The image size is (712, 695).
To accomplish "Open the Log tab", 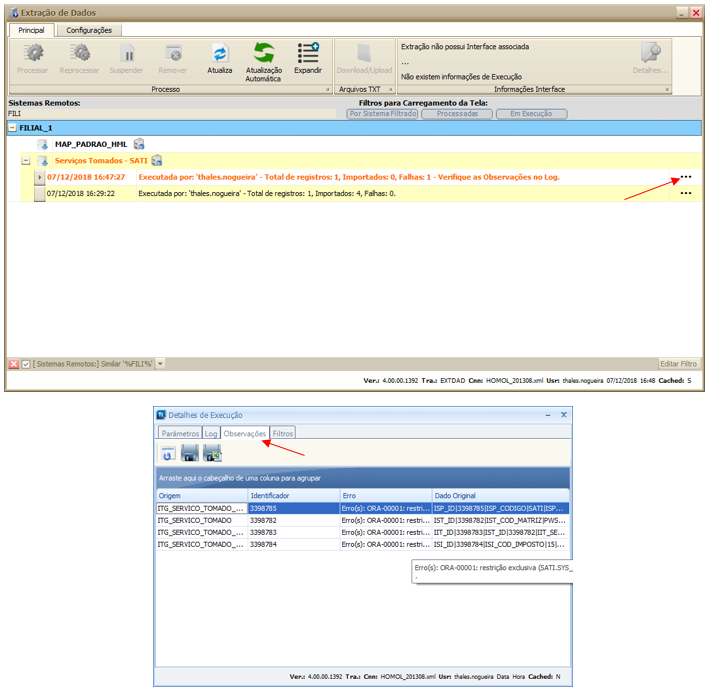I will [x=211, y=433].
